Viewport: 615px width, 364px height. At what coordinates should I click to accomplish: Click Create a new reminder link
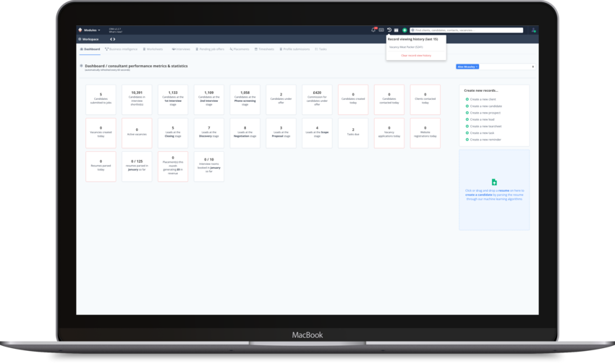click(x=485, y=140)
